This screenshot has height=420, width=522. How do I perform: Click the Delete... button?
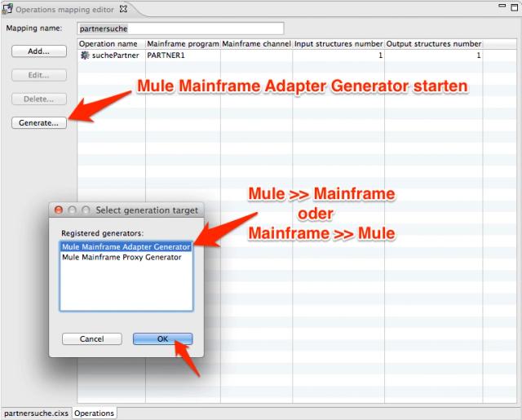[x=39, y=99]
